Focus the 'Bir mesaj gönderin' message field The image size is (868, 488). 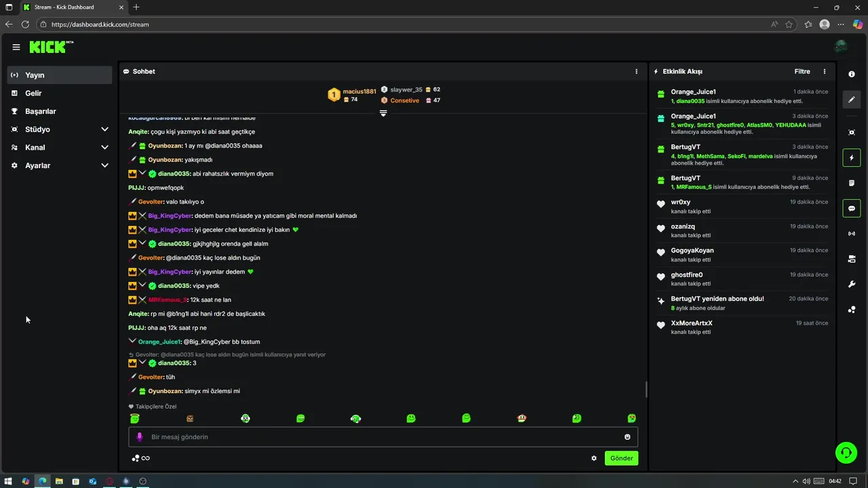(383, 437)
